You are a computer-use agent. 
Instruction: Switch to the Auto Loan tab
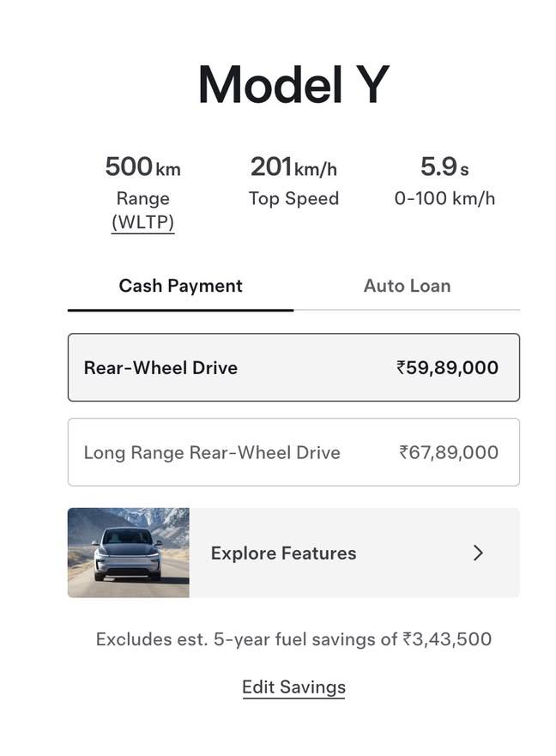pos(407,286)
